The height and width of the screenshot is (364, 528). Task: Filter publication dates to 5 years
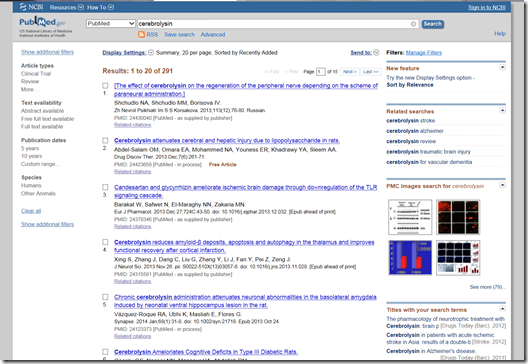(30, 148)
